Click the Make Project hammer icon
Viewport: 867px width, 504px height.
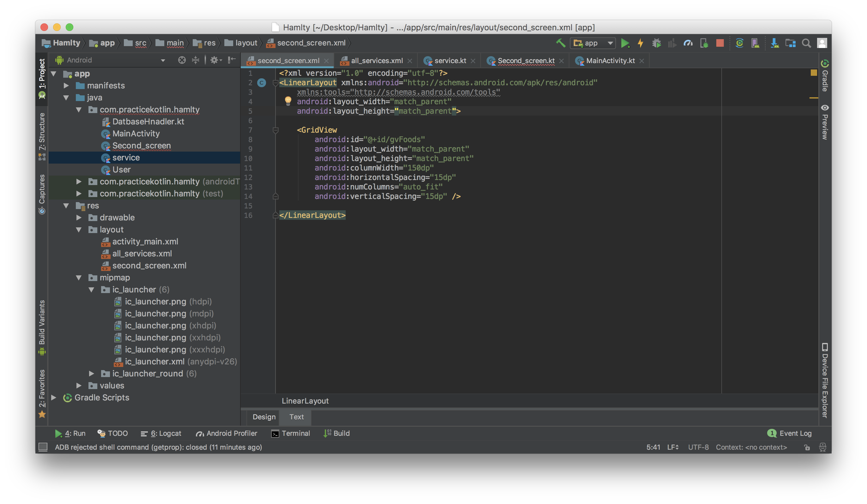pyautogui.click(x=561, y=43)
